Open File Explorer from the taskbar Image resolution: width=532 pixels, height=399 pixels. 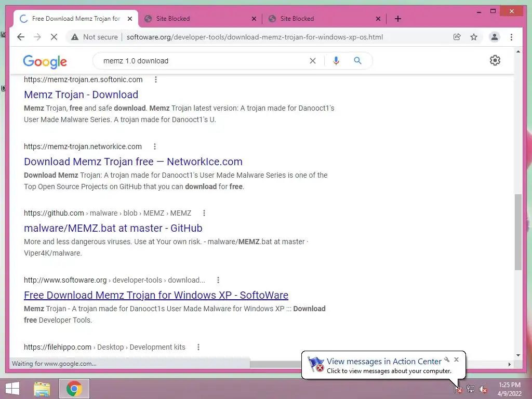point(42,389)
